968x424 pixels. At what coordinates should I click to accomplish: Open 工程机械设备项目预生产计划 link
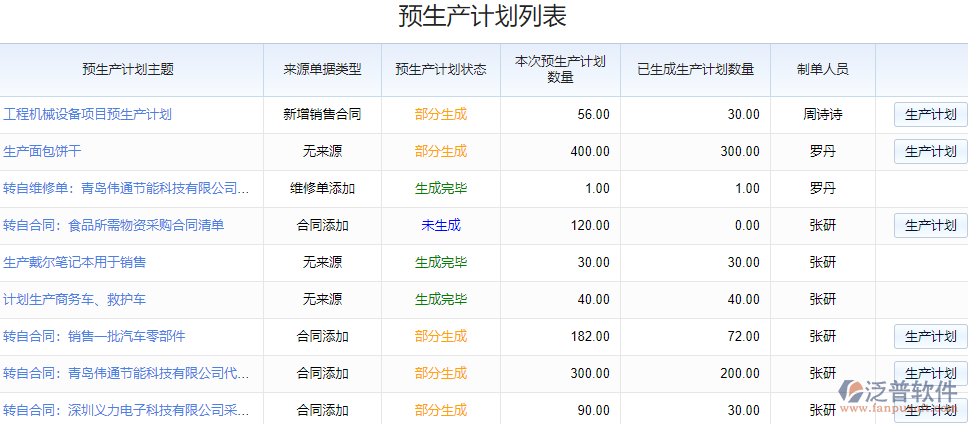(x=87, y=114)
